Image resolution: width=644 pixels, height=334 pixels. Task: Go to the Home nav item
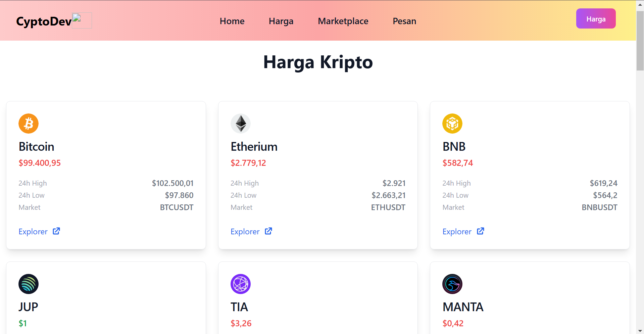click(232, 21)
